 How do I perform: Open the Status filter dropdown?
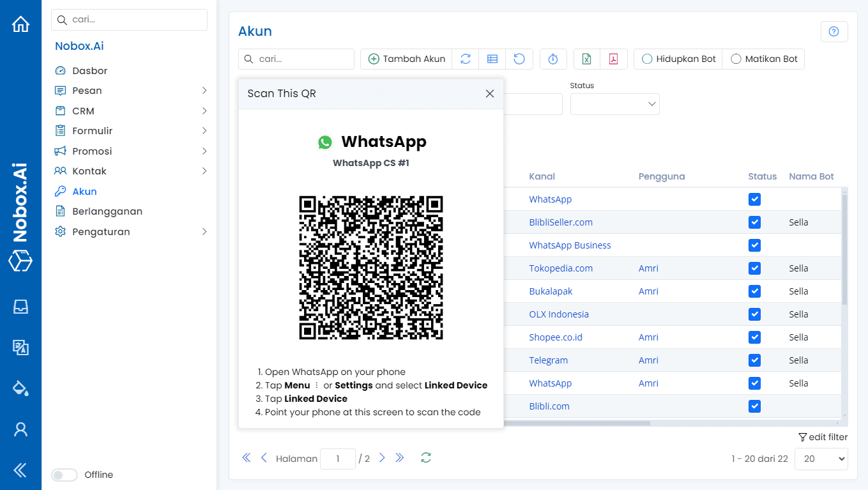pyautogui.click(x=614, y=104)
